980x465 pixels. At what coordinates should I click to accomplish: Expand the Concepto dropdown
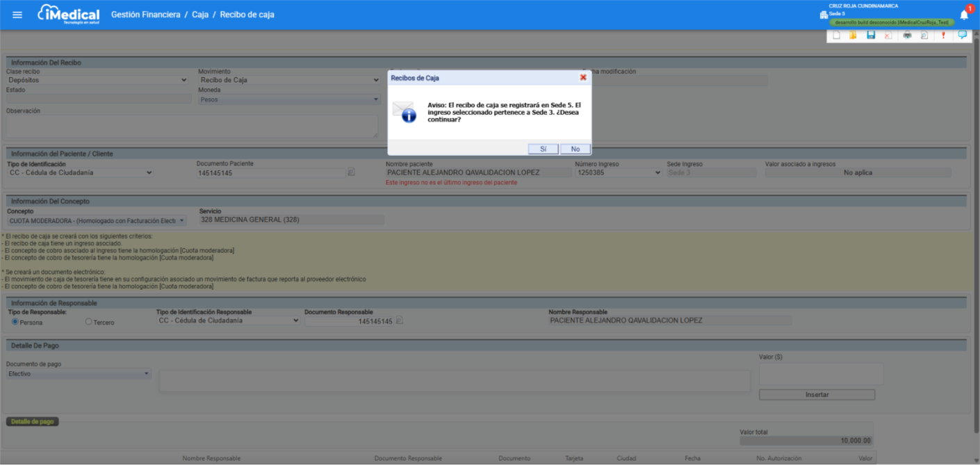pos(97,220)
